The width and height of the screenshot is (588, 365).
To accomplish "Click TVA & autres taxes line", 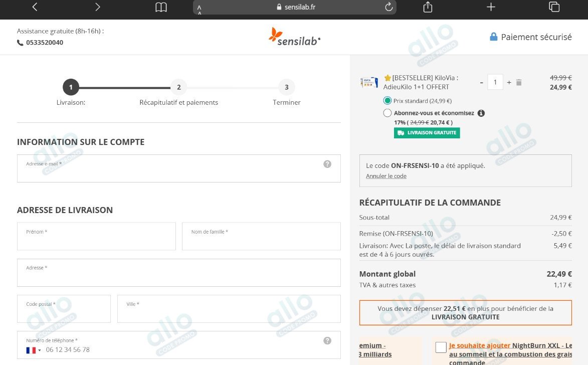I will point(465,285).
